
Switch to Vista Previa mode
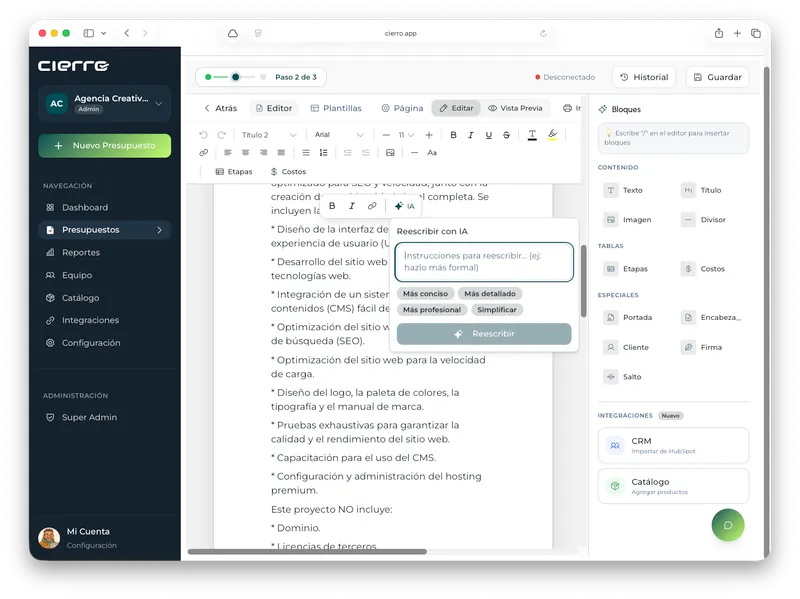pos(515,108)
